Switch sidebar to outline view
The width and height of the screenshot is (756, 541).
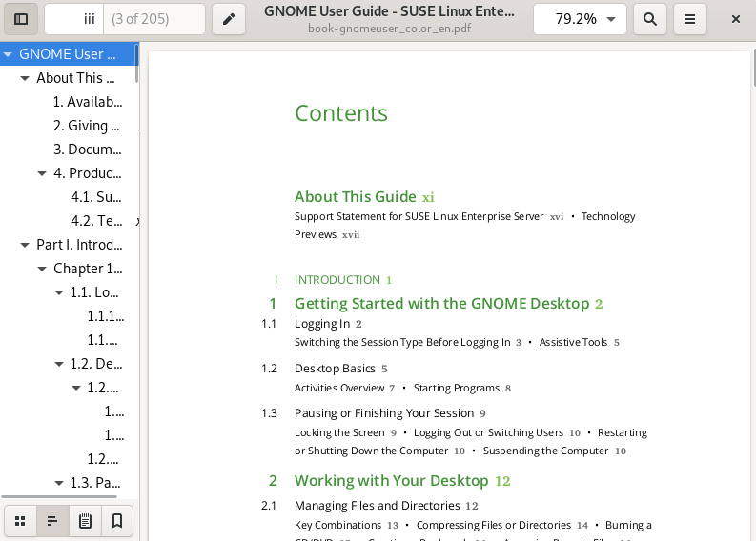tap(52, 521)
